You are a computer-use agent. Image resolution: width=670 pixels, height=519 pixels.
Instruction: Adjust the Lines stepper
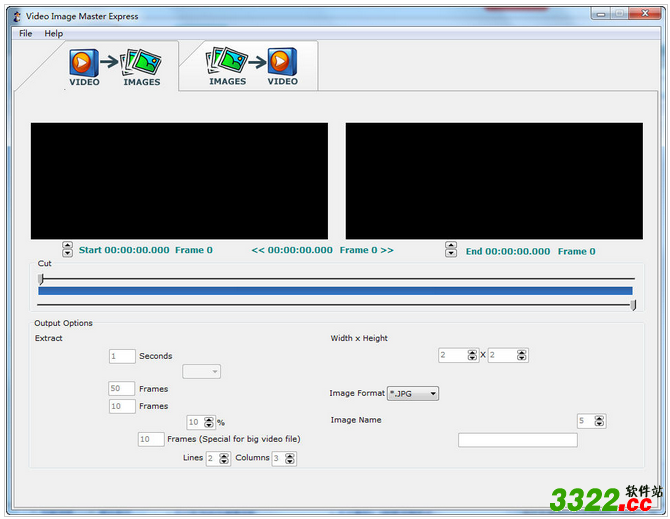click(223, 459)
